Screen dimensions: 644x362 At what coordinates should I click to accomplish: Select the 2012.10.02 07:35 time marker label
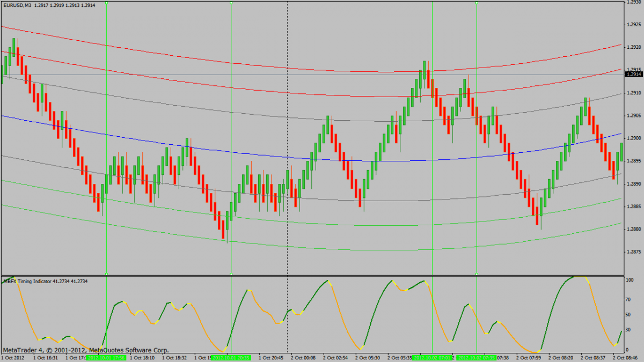tap(476, 357)
